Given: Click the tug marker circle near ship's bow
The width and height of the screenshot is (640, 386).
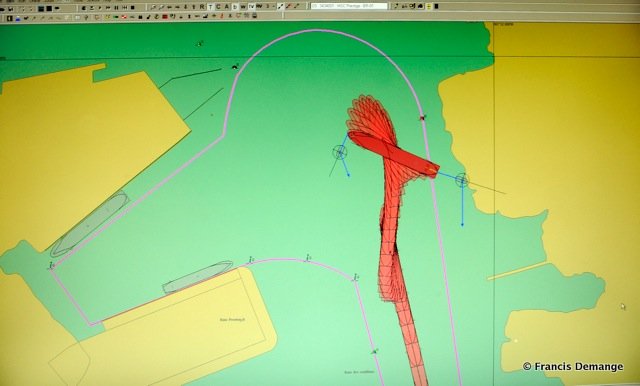Looking at the screenshot, I should click(x=340, y=152).
